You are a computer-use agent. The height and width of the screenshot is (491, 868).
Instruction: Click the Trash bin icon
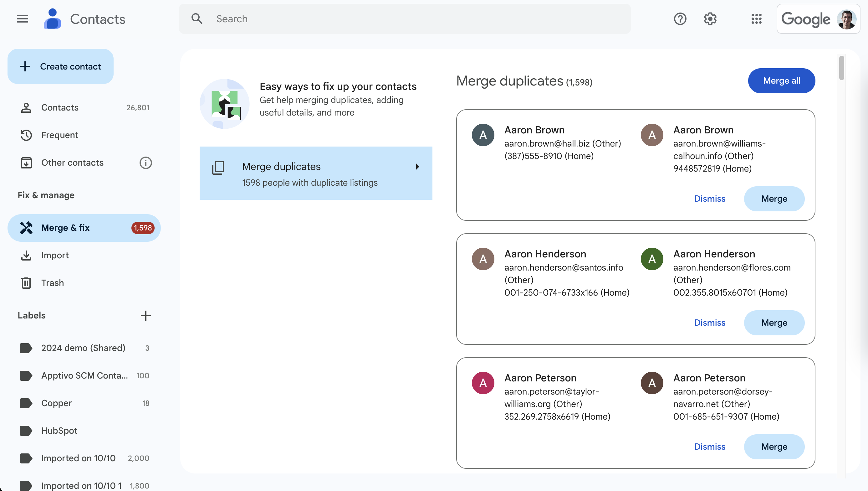click(26, 283)
